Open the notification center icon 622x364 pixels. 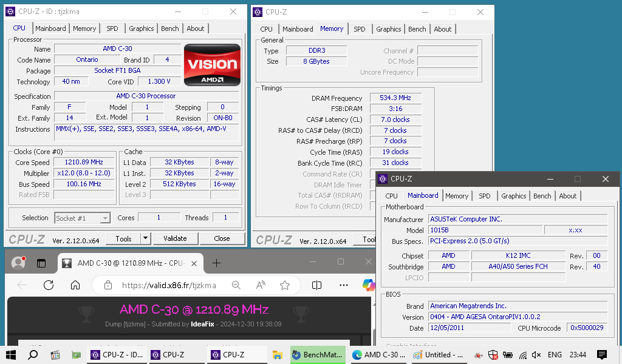pyautogui.click(x=601, y=355)
